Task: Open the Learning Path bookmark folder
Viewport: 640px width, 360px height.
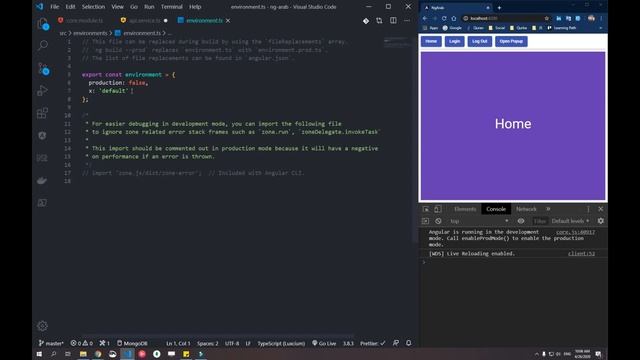Action: pos(562,28)
